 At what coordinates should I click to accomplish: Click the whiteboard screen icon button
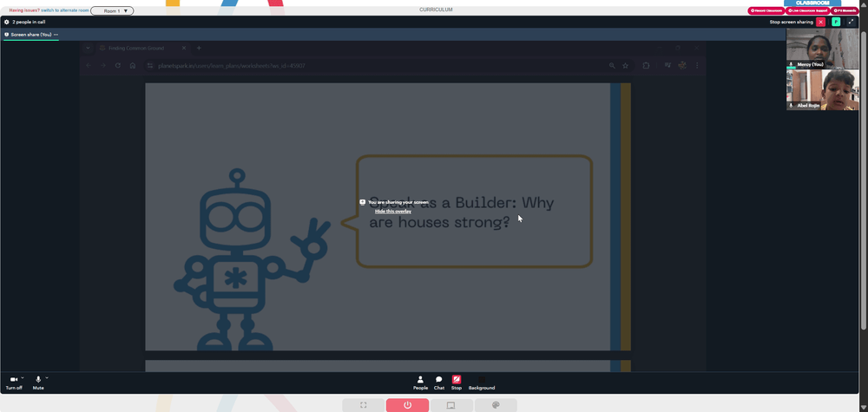click(451, 405)
